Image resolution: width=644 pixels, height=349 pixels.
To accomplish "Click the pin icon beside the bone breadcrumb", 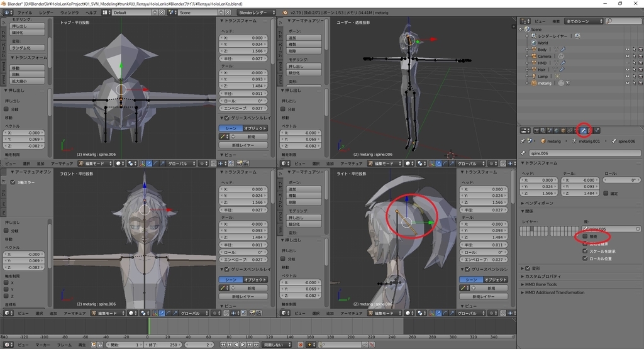I will [x=523, y=141].
